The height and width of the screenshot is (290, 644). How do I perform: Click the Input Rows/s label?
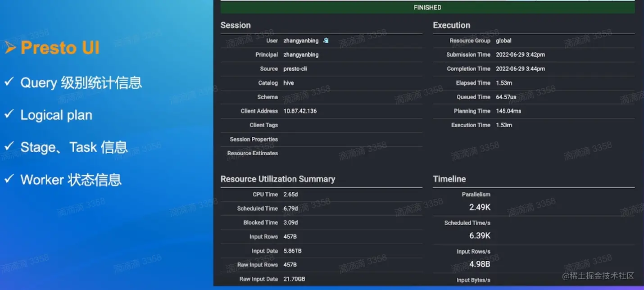pos(473,251)
